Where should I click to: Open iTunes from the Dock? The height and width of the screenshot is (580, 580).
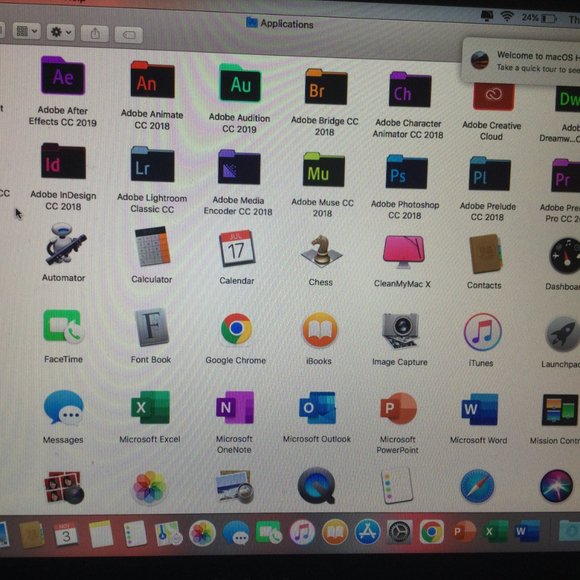tap(302, 532)
